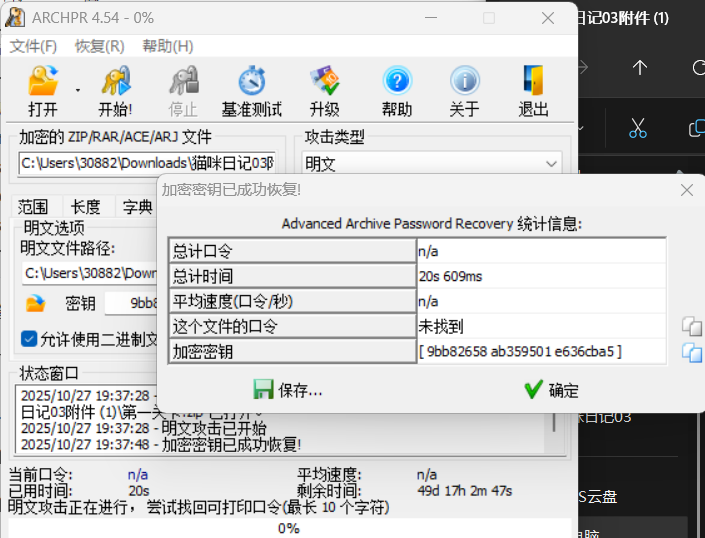Open the 恢复(R) menu
The height and width of the screenshot is (538, 705).
click(100, 46)
